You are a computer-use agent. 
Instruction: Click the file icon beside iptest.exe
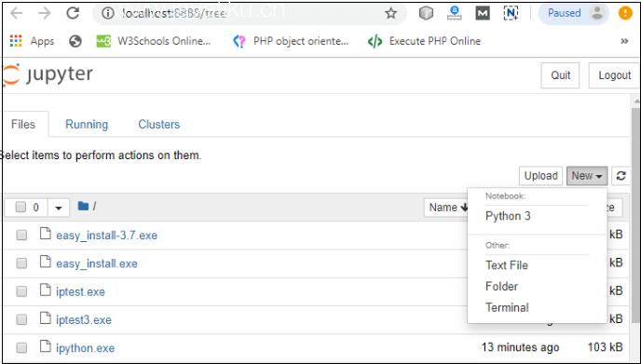pyautogui.click(x=46, y=290)
